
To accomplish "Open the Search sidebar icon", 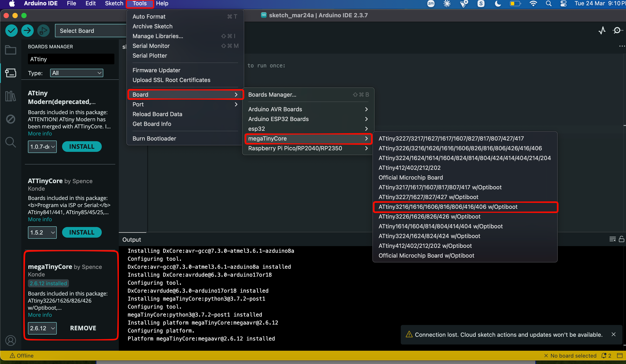I will pyautogui.click(x=10, y=142).
